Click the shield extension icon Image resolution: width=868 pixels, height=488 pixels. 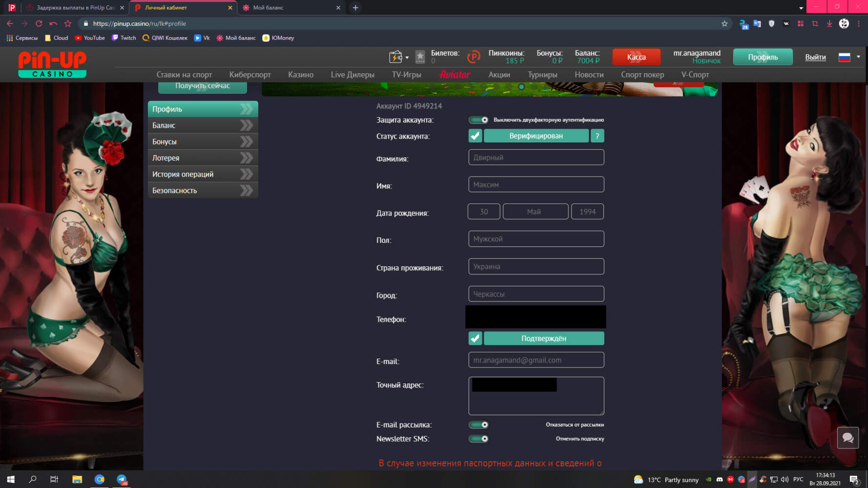pyautogui.click(x=771, y=23)
